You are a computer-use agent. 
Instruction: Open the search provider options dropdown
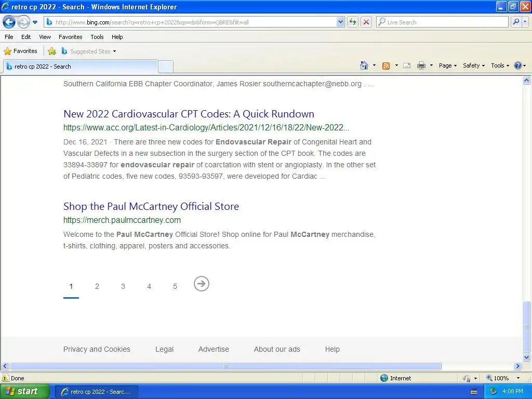[525, 22]
